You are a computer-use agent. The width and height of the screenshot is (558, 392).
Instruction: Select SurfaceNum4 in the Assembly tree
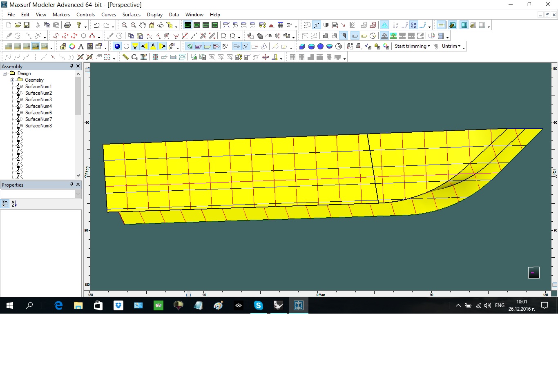[38, 106]
